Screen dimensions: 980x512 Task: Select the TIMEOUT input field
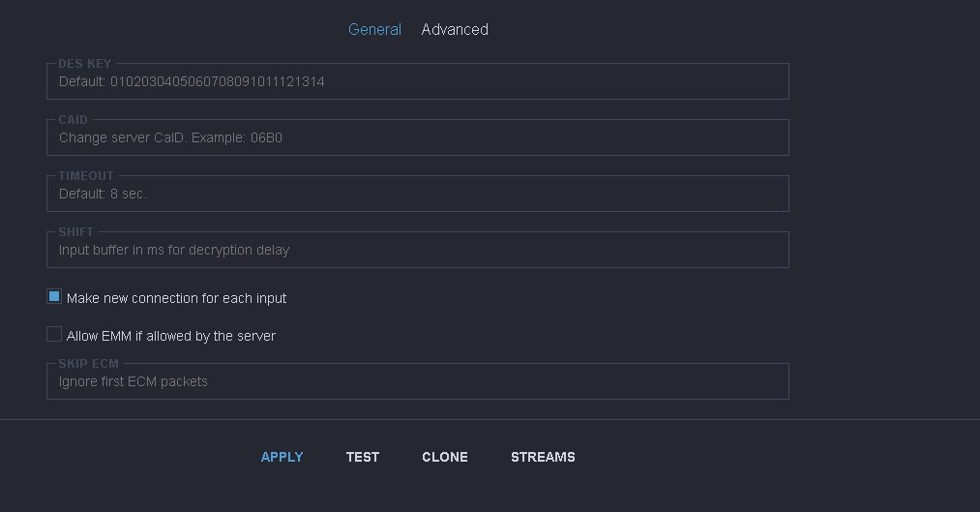pyautogui.click(x=418, y=194)
